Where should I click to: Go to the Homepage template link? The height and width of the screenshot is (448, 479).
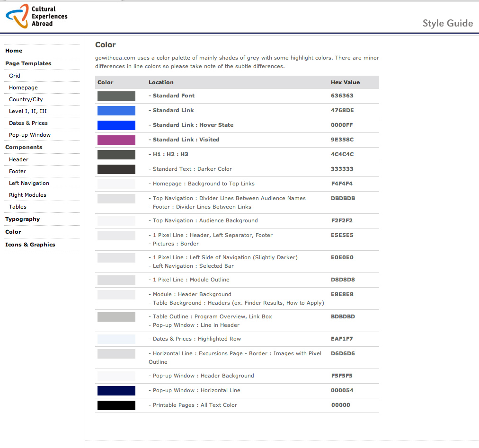point(23,88)
